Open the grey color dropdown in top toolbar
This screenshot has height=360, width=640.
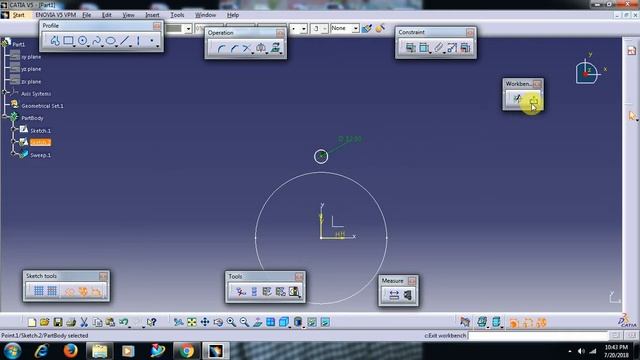pos(188,29)
